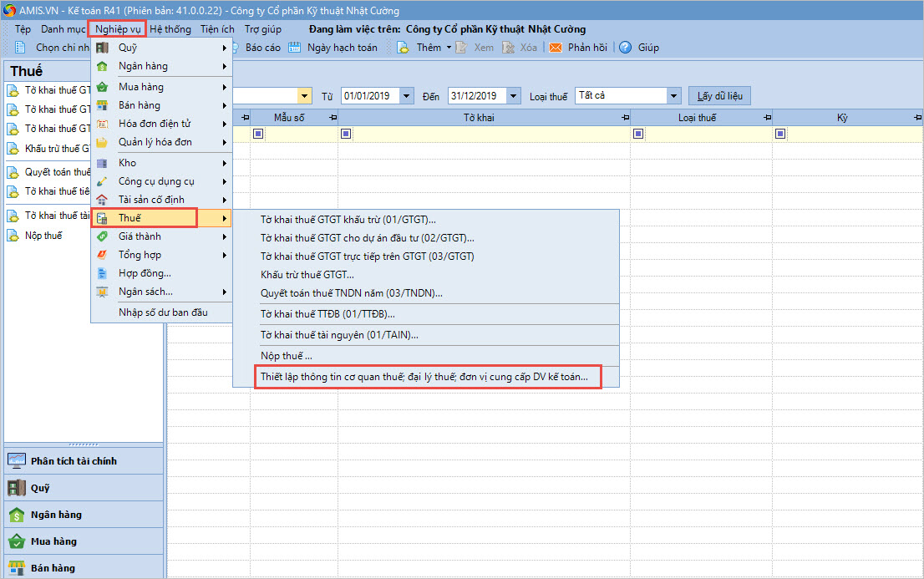Open Thiết lập thông tin cơ quan thuế

(x=424, y=378)
